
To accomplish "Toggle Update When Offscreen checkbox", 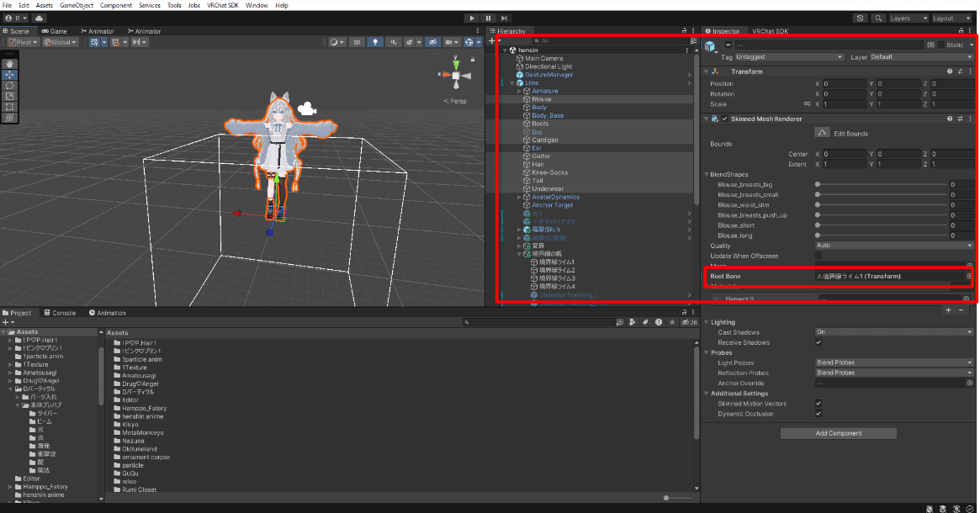I will coord(818,256).
